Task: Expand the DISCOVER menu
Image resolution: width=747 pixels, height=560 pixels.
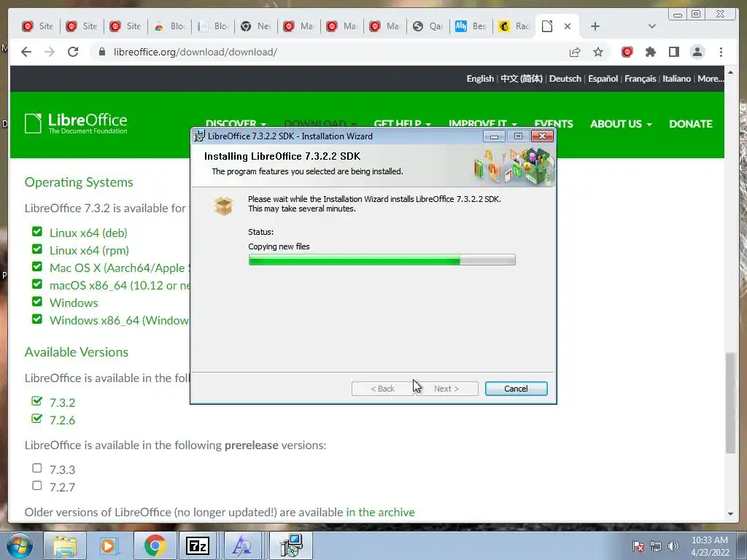Action: (x=236, y=124)
